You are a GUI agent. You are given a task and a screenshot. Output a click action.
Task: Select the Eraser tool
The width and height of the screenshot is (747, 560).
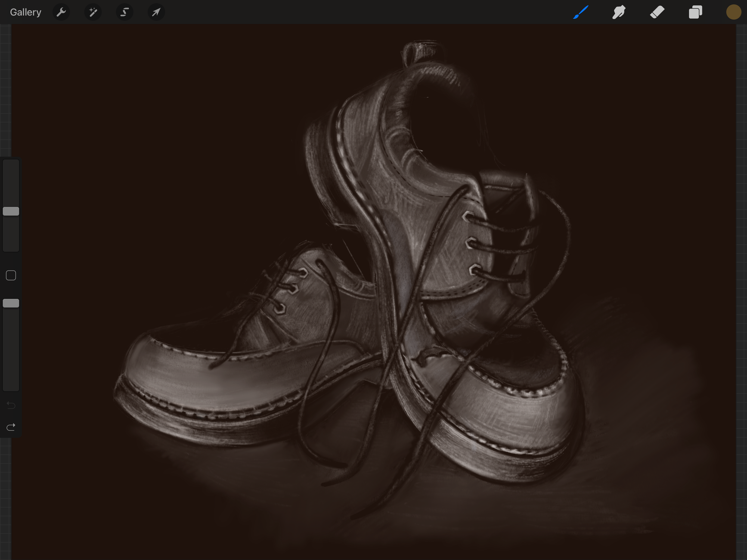pyautogui.click(x=657, y=12)
